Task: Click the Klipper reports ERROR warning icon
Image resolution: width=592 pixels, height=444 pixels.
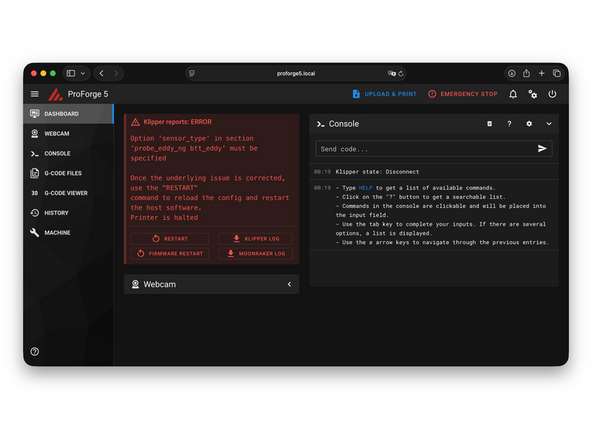Action: 135,122
